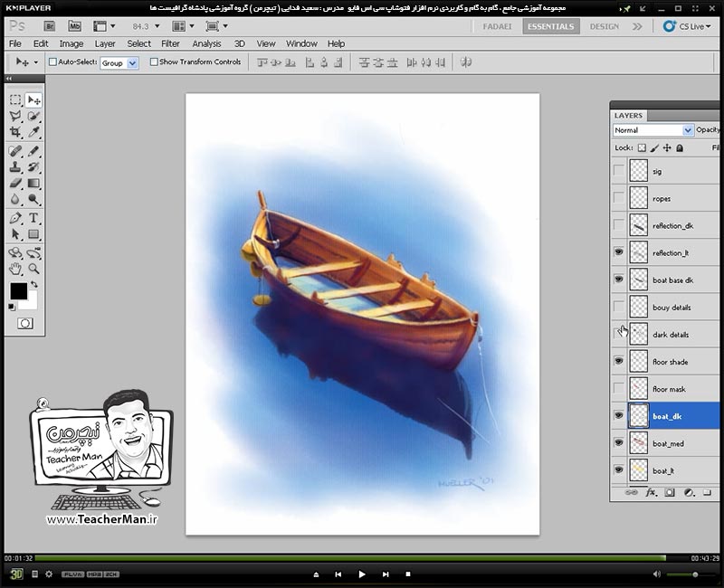The height and width of the screenshot is (588, 724).
Task: Select the Zoom tool
Action: click(x=33, y=269)
